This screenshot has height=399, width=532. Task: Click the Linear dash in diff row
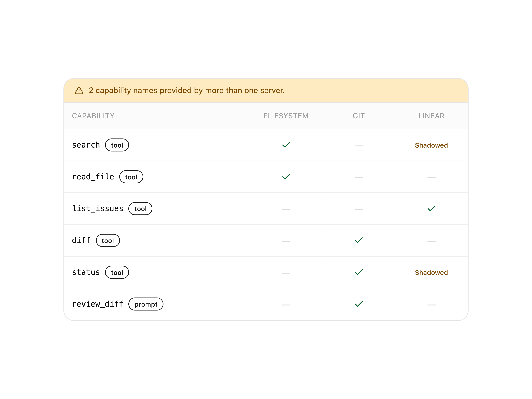point(431,241)
